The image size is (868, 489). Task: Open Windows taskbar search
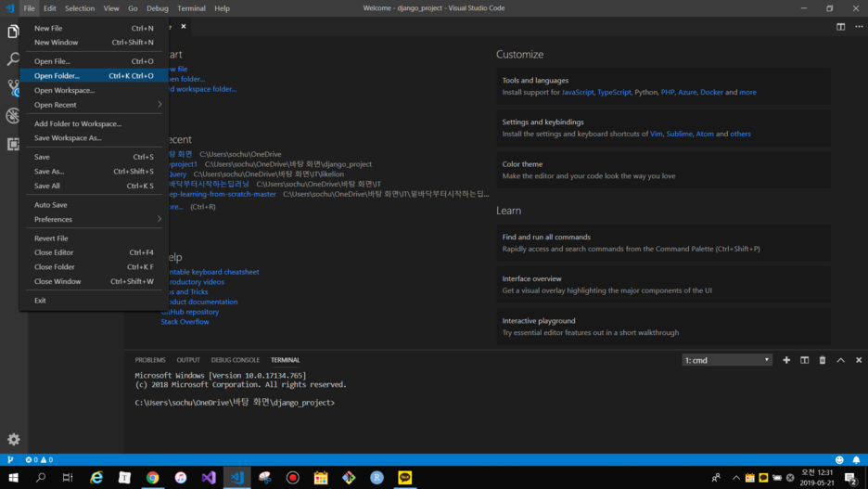pos(41,477)
